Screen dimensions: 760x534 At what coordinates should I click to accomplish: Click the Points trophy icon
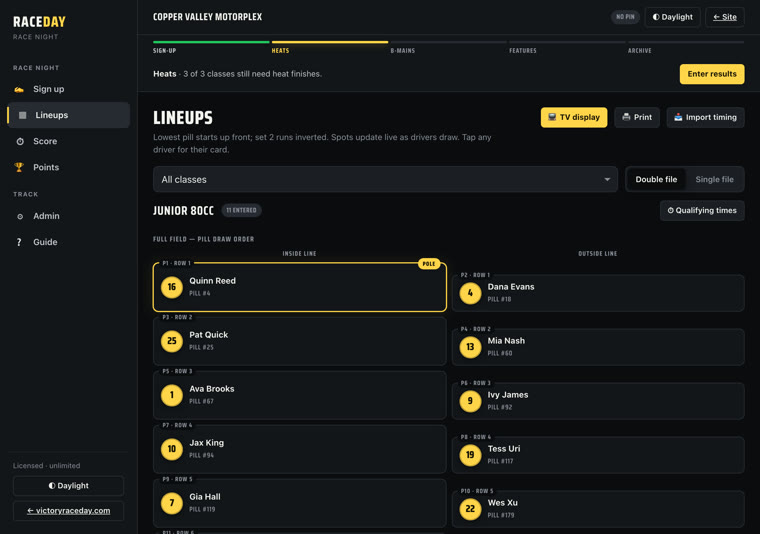pos(19,167)
